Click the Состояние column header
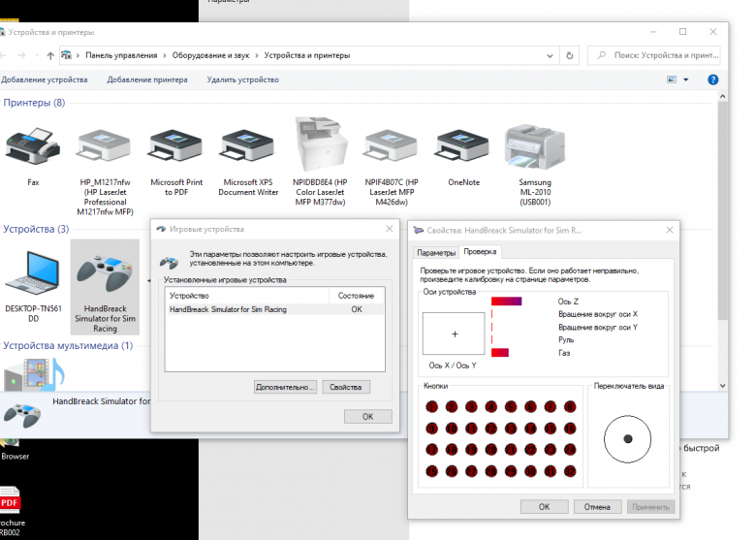 [x=357, y=296]
